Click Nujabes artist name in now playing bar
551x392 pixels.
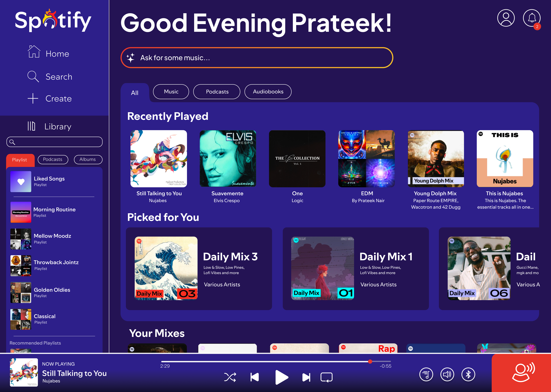(51, 381)
